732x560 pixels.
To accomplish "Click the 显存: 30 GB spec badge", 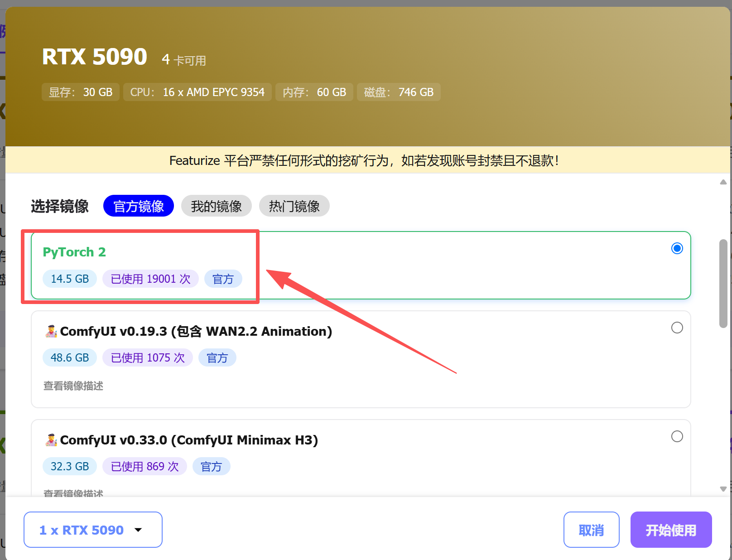I will point(81,92).
